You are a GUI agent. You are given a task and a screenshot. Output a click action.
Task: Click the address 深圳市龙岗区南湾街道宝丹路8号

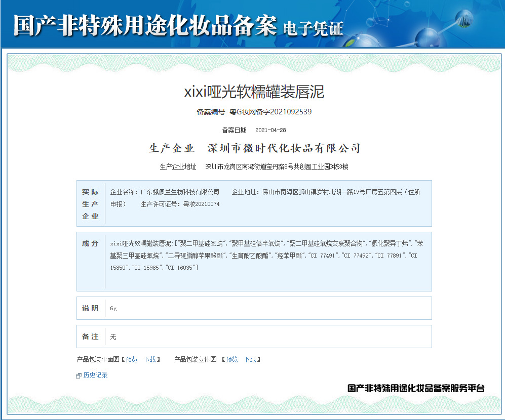(x=249, y=166)
